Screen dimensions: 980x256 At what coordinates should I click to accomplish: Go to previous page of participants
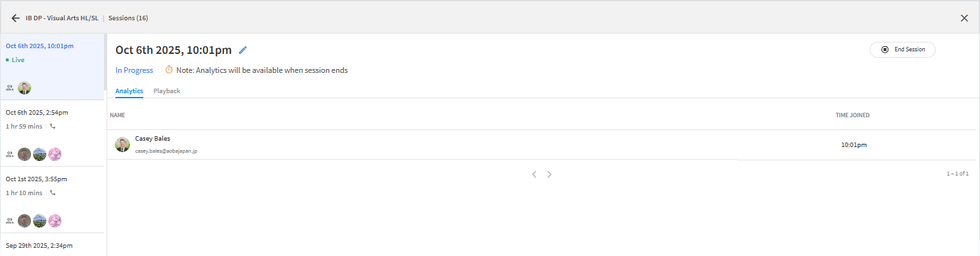(534, 174)
